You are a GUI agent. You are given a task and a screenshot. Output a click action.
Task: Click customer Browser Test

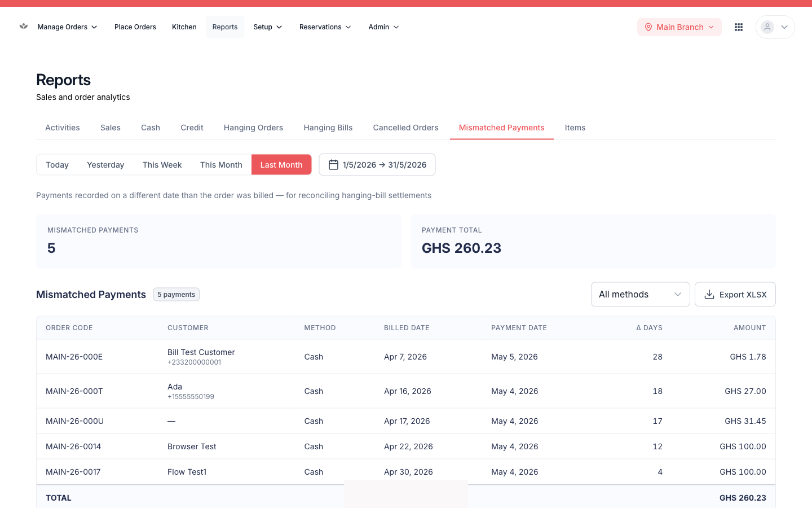(x=192, y=446)
